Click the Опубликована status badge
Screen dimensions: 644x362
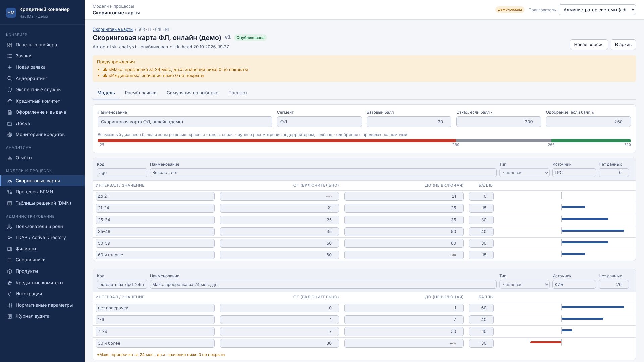(250, 38)
